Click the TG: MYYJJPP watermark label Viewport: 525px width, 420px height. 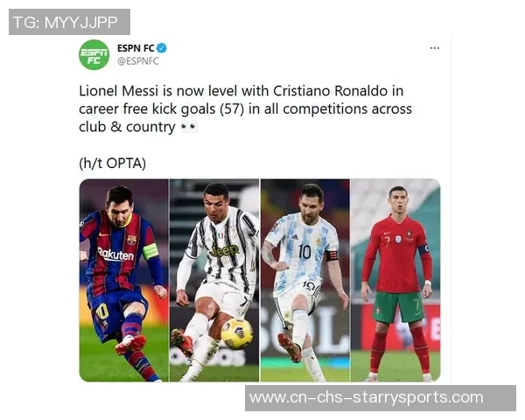[69, 22]
